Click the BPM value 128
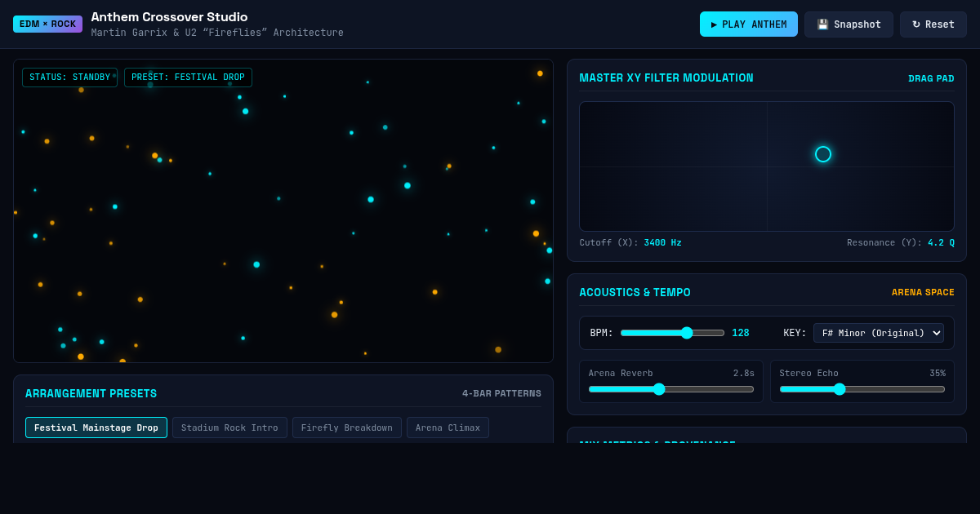The height and width of the screenshot is (514, 980). [741, 333]
